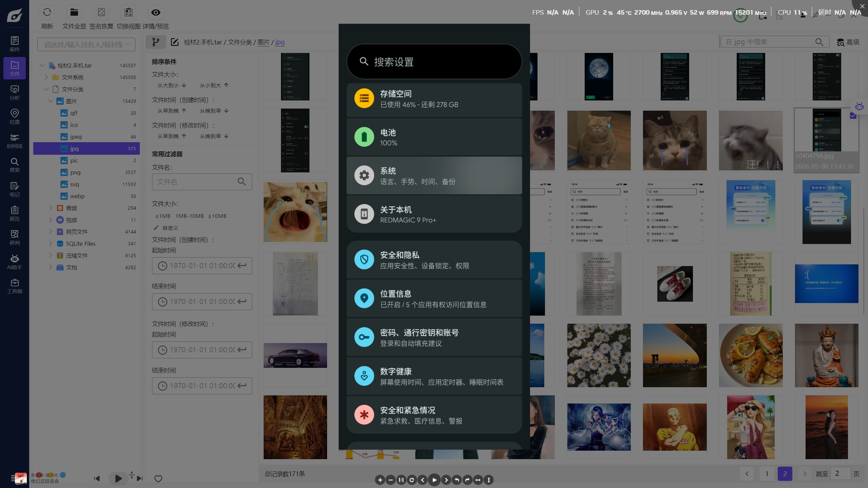Image resolution: width=868 pixels, height=488 pixels.
Task: Collapse the 图片 tree node
Action: 50,101
